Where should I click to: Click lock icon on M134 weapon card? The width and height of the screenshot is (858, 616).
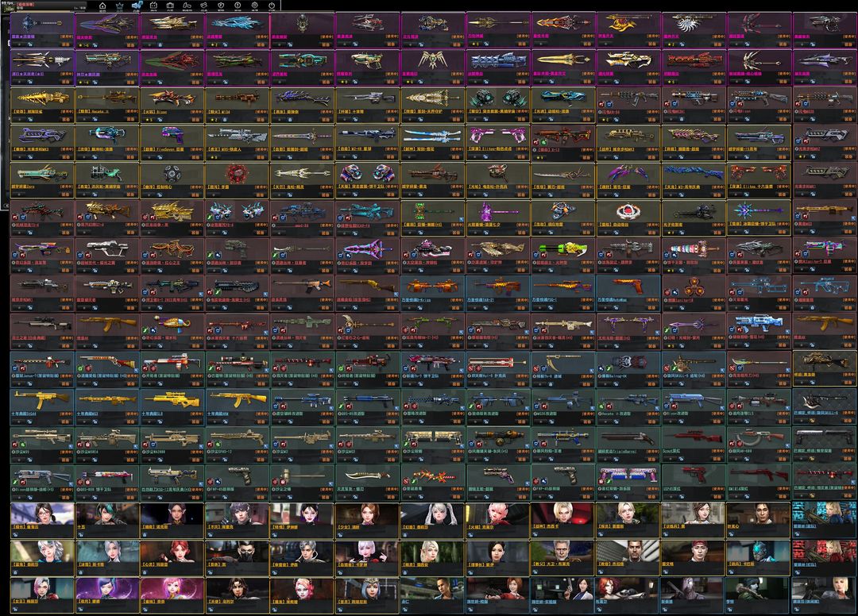226,119
